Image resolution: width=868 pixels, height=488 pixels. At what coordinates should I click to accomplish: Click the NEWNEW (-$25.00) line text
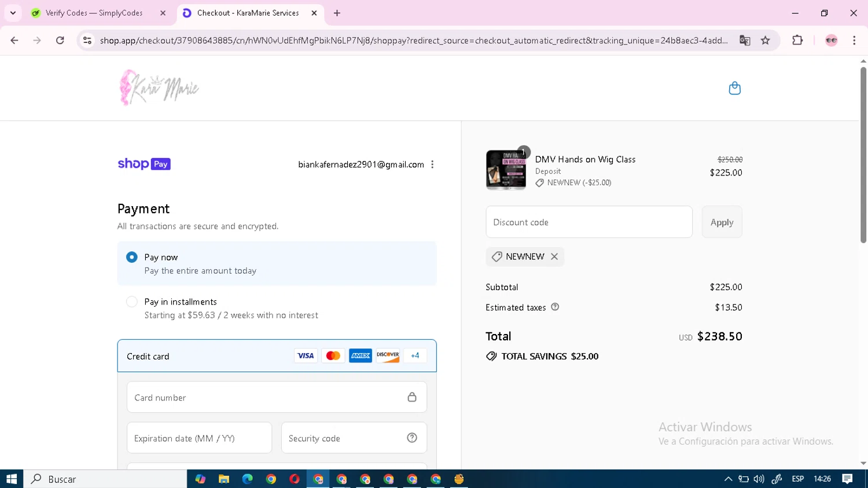point(579,182)
